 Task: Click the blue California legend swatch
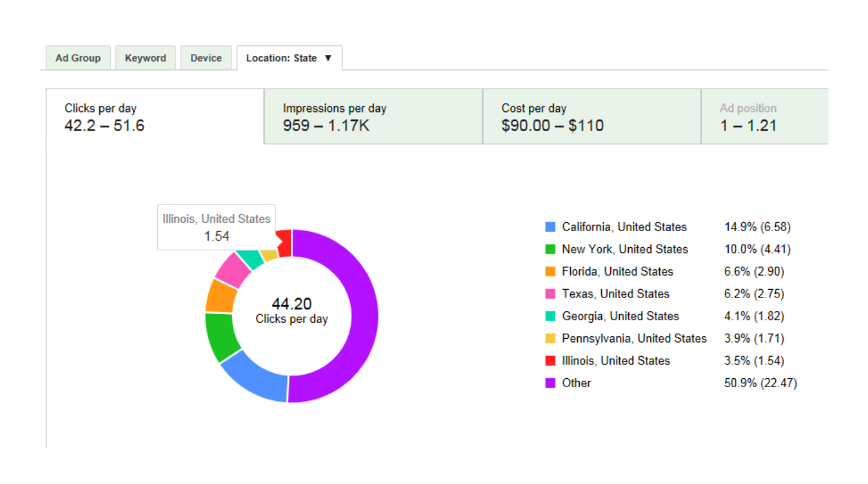tap(550, 227)
